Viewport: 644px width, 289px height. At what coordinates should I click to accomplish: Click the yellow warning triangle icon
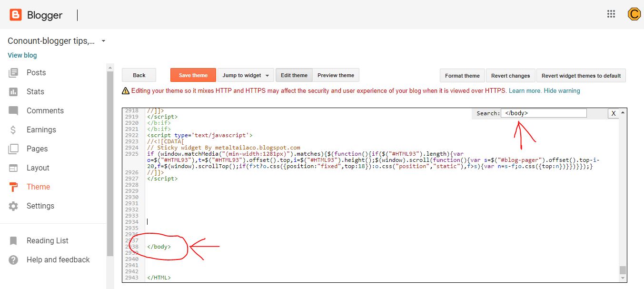(126, 90)
